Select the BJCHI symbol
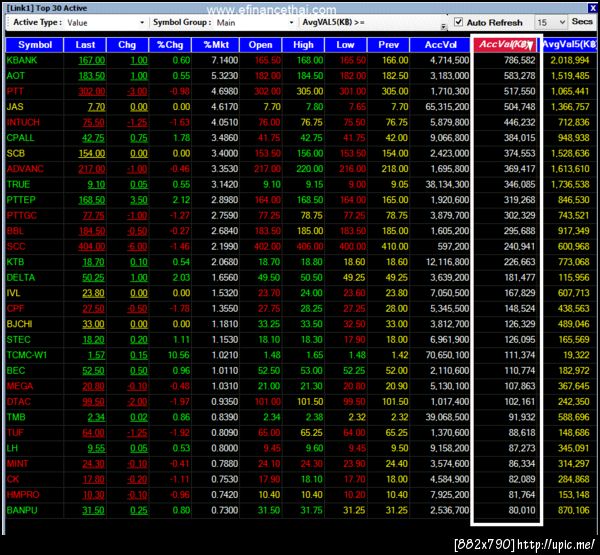Viewport: 600px width, 555px height. (19, 324)
